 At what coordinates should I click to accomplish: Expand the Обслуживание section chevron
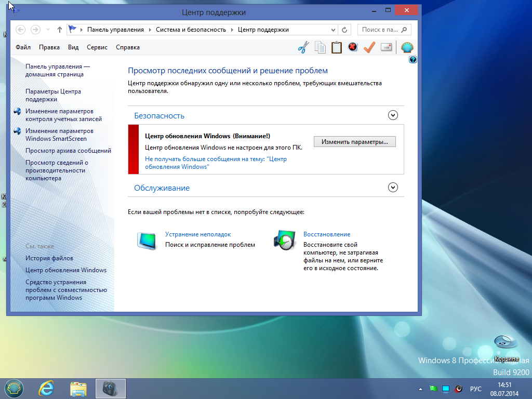(x=393, y=187)
